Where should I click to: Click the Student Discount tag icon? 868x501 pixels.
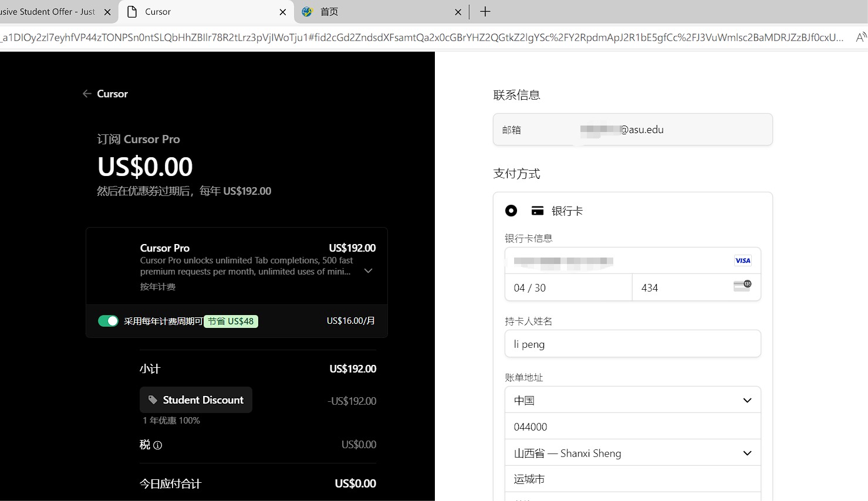tap(153, 400)
